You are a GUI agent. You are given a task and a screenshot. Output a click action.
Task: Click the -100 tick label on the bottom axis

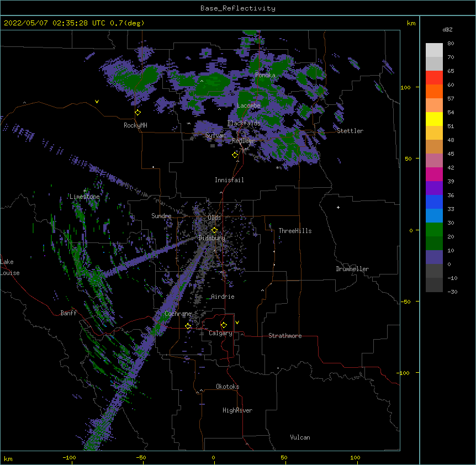tap(69, 457)
